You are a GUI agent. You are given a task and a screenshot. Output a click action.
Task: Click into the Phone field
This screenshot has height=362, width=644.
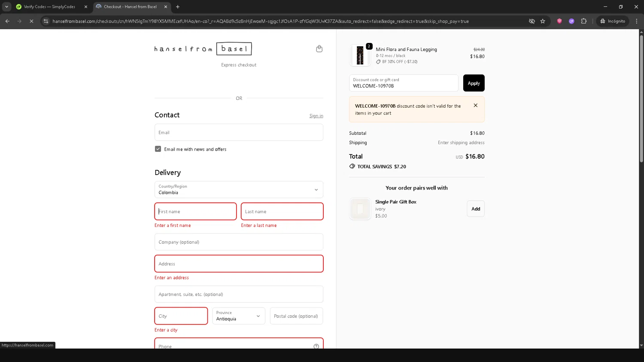tap(239, 344)
